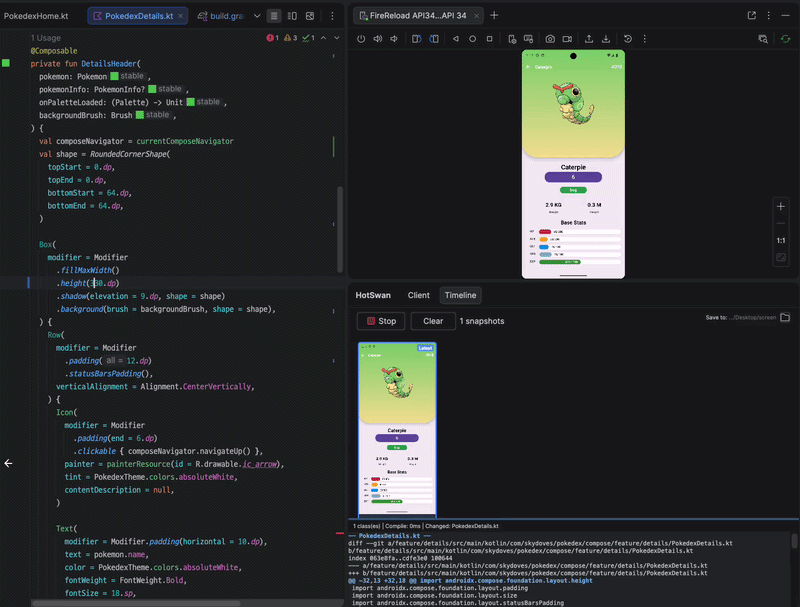Switch to the HotSwan tab

click(x=373, y=295)
